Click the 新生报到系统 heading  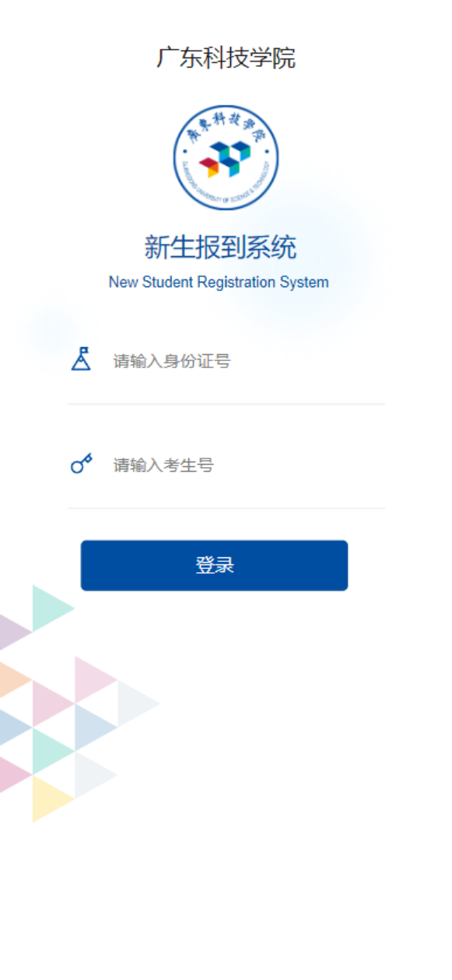point(220,248)
